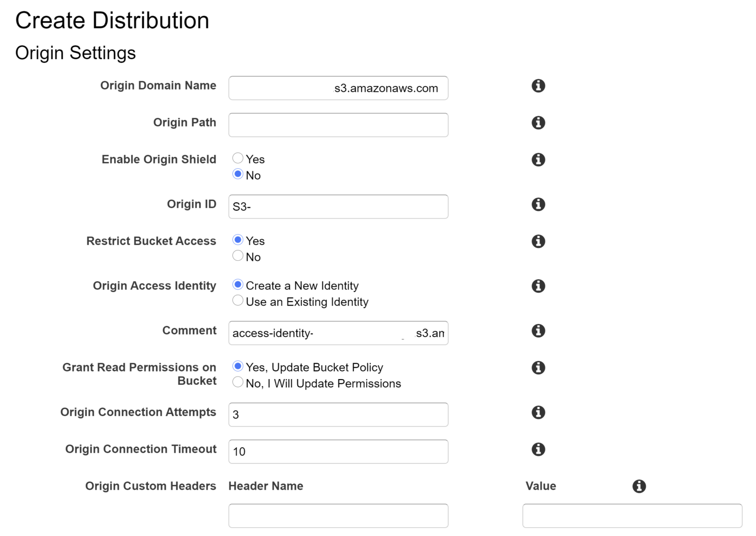Click the Origin Path info icon
The height and width of the screenshot is (536, 756).
click(x=538, y=123)
